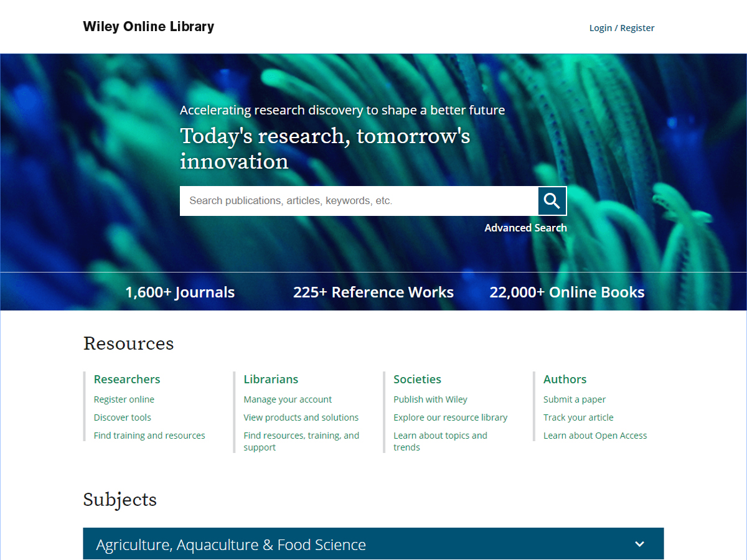The image size is (747, 560).
Task: Open the Advanced Search link
Action: click(x=525, y=228)
